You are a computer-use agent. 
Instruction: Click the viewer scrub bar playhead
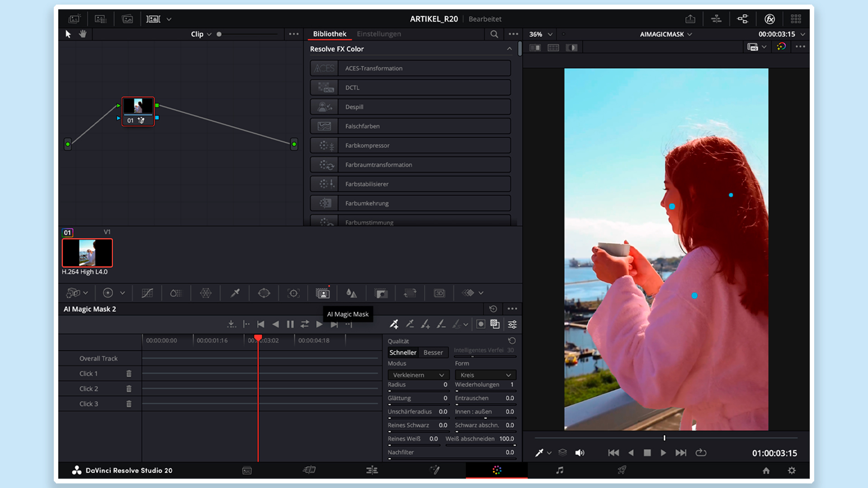coord(664,438)
